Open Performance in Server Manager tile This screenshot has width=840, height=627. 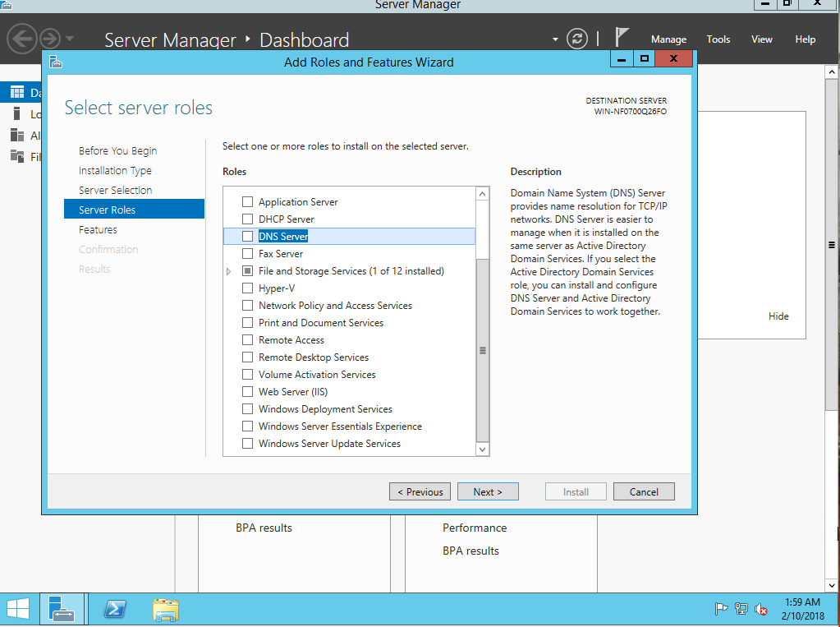point(474,528)
